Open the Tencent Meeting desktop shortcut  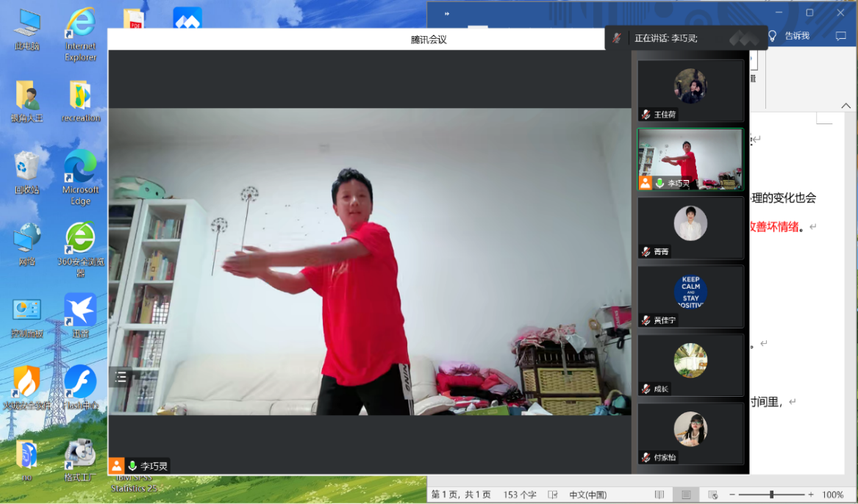pos(187,18)
